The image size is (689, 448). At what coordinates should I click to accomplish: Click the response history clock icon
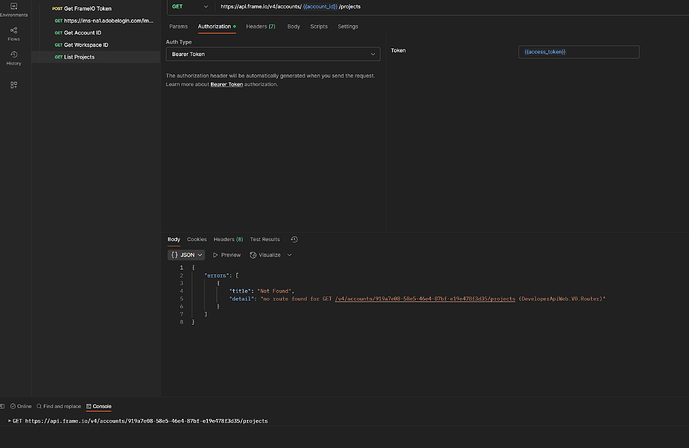coord(294,239)
